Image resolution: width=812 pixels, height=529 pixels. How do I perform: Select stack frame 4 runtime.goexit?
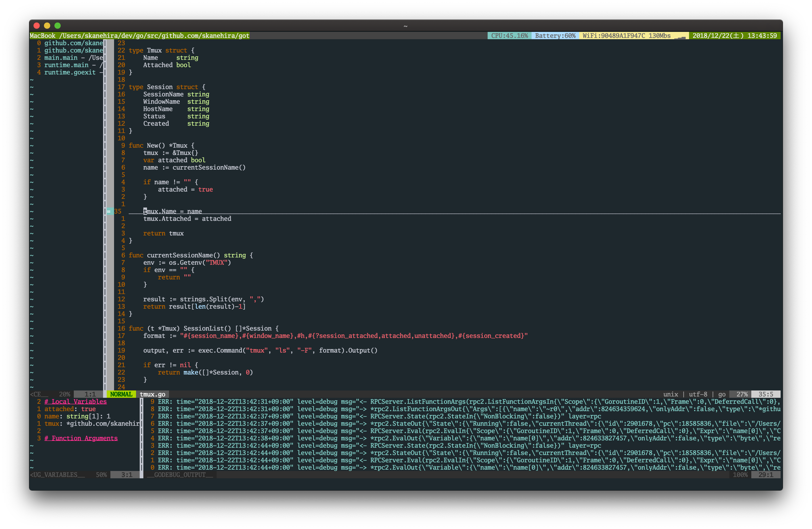click(70, 72)
